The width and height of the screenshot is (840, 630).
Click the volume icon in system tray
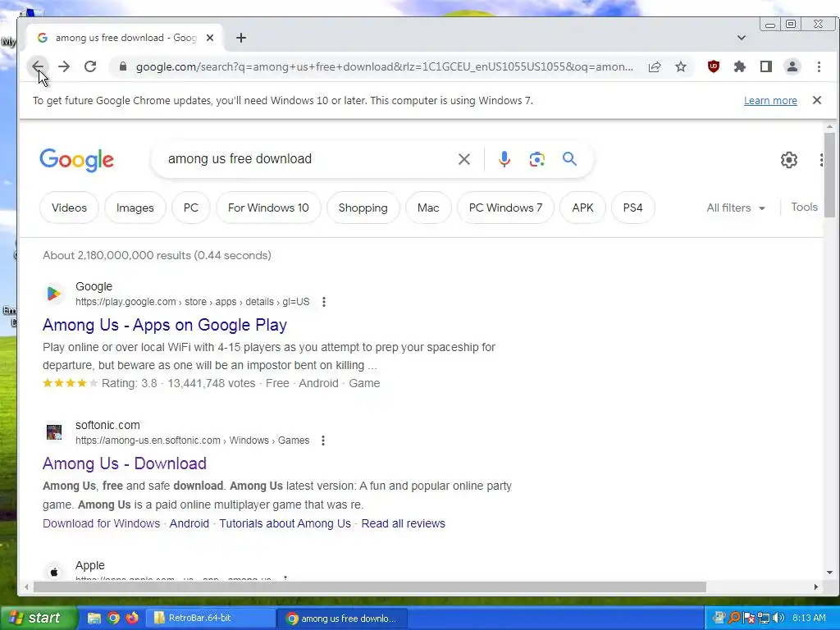(x=778, y=619)
